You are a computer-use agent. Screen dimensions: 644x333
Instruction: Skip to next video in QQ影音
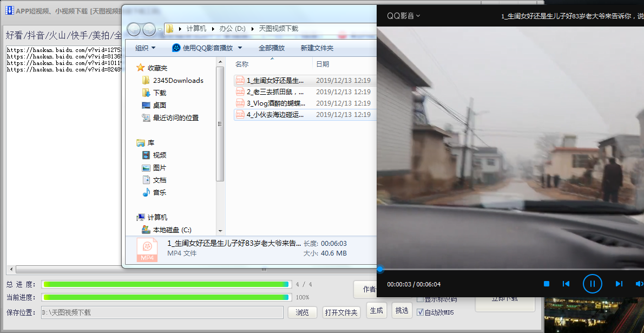pos(619,284)
